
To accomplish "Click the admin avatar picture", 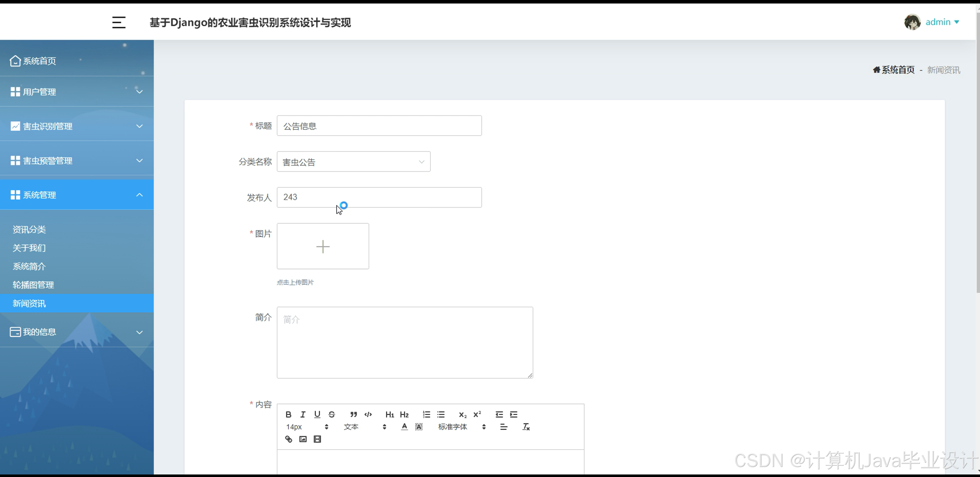I will click(912, 22).
